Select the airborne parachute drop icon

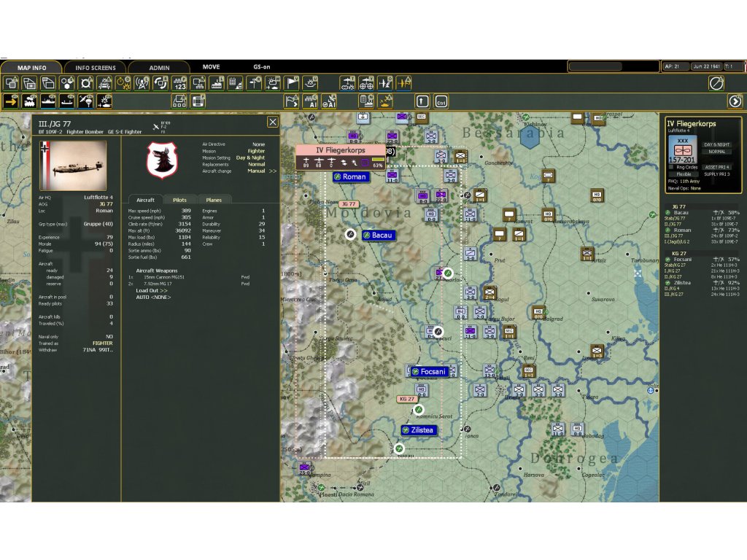click(86, 101)
